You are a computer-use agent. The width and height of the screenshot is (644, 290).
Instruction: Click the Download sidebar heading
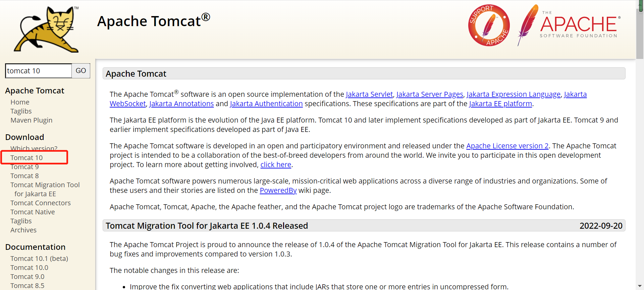(x=24, y=137)
